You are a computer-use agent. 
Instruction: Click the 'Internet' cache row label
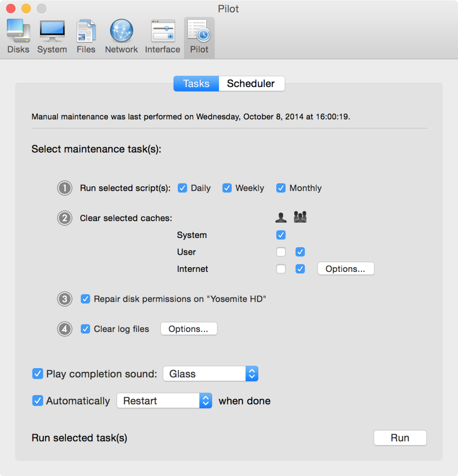[x=193, y=269]
